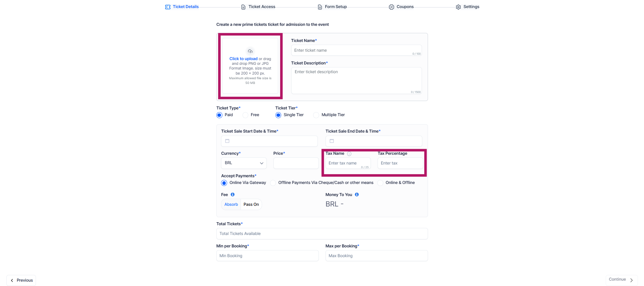Viewport: 644px width, 286px height.
Task: Click the cloud upload icon for ticket image
Action: coord(250,51)
